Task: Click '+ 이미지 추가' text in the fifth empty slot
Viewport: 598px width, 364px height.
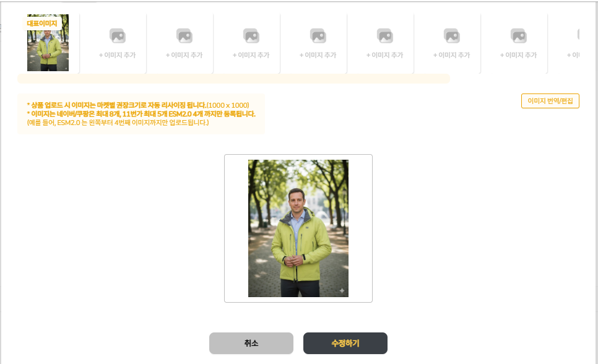Action: point(384,55)
